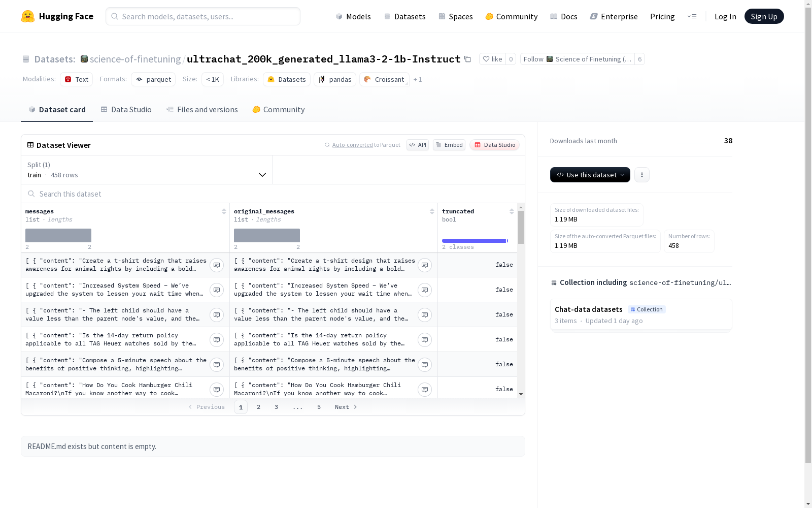
Task: Click the Hugging Face logo icon
Action: click(28, 16)
